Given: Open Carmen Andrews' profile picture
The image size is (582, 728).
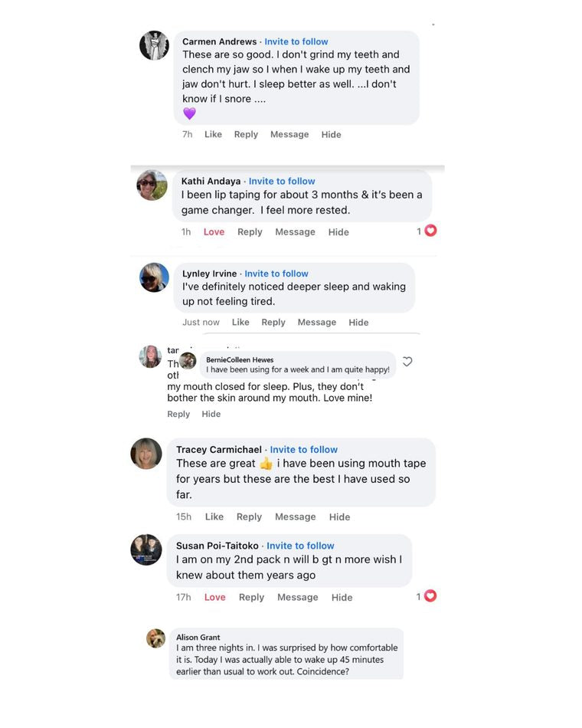Looking at the screenshot, I should pyautogui.click(x=154, y=45).
